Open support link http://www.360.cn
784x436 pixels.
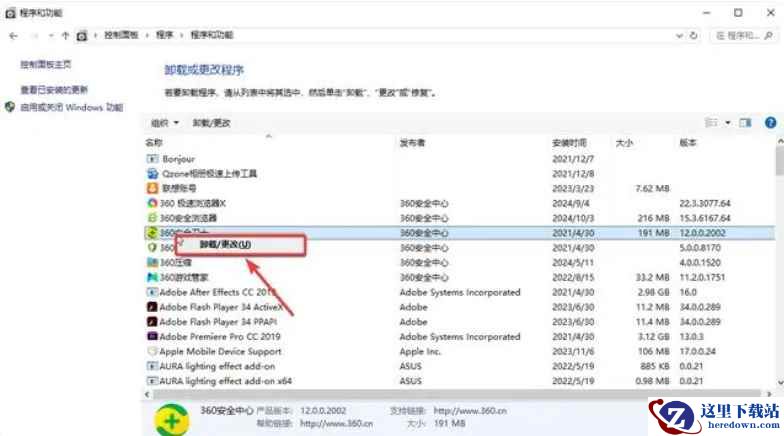tap(470, 410)
